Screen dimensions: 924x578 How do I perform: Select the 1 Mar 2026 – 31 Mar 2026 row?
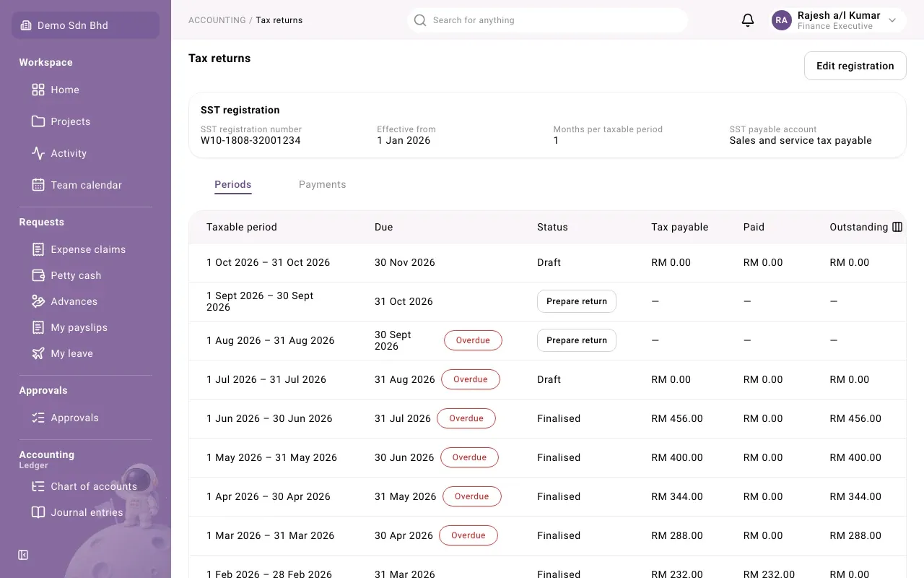[x=547, y=535]
